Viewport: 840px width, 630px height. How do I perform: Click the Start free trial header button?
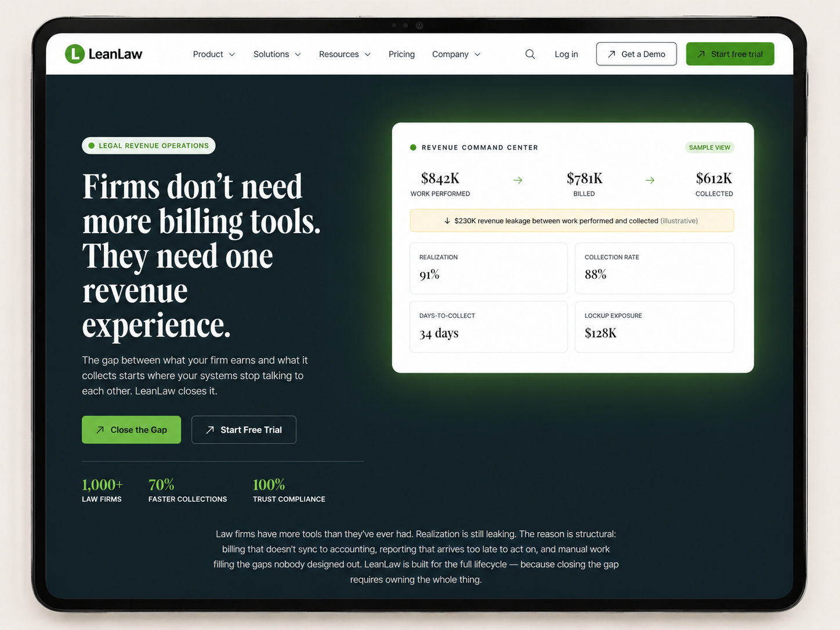tap(730, 54)
